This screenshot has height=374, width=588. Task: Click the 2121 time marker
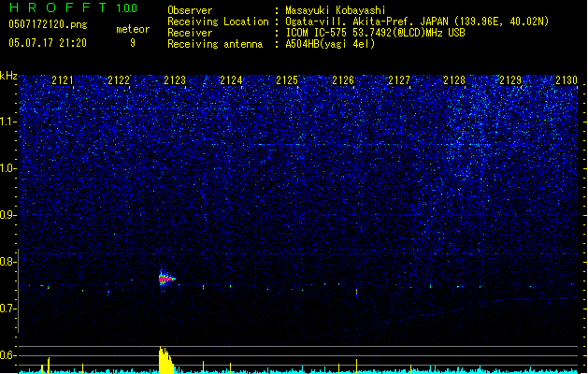[x=63, y=80]
